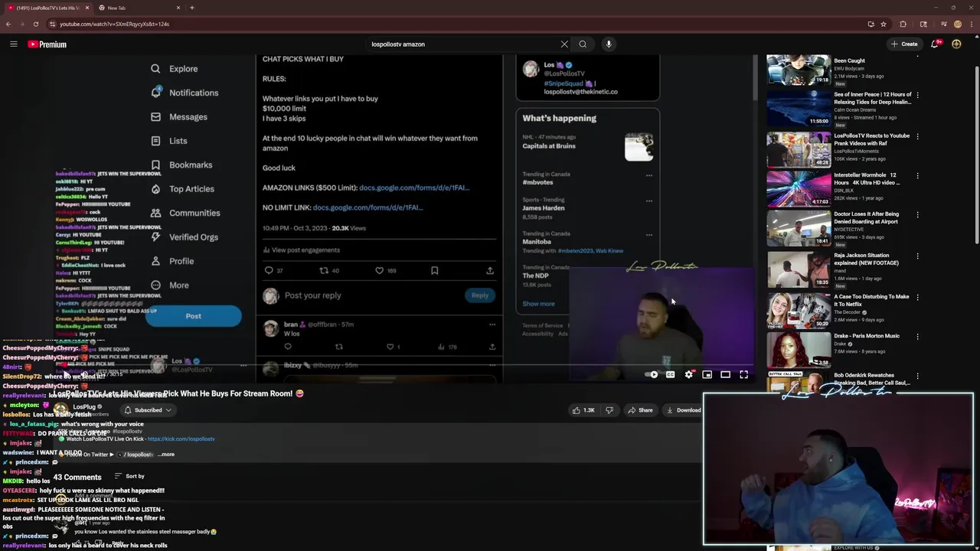Open options menu for LosPollosTv Reacts video
Image resolution: width=980 pixels, height=551 pixels.
917,136
